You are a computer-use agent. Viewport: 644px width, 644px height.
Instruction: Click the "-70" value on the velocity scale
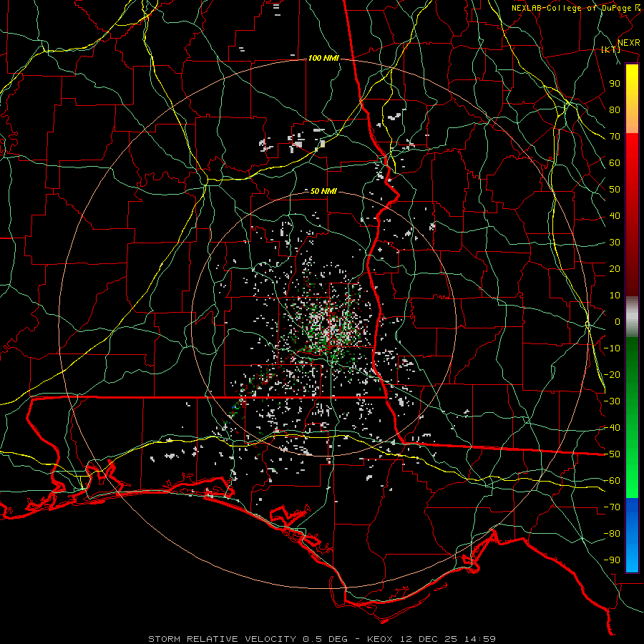point(613,507)
